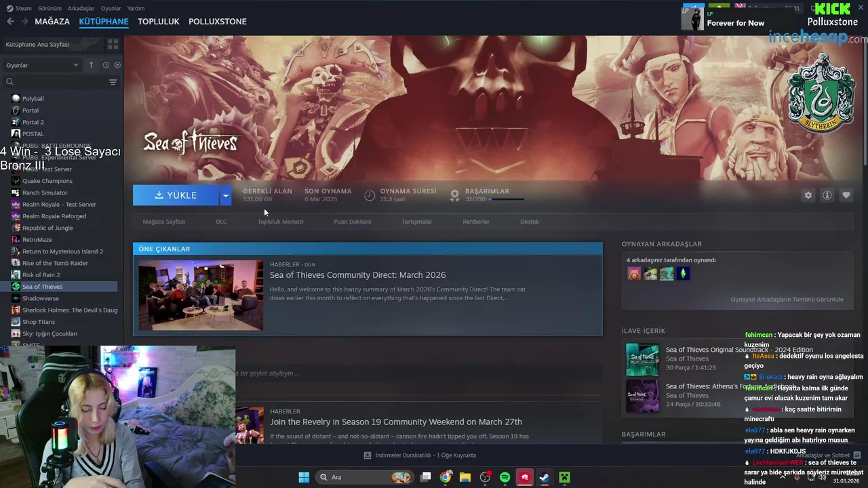868x488 pixels.
Task: Add Sea of Thieves to favorites heart
Action: tap(846, 195)
